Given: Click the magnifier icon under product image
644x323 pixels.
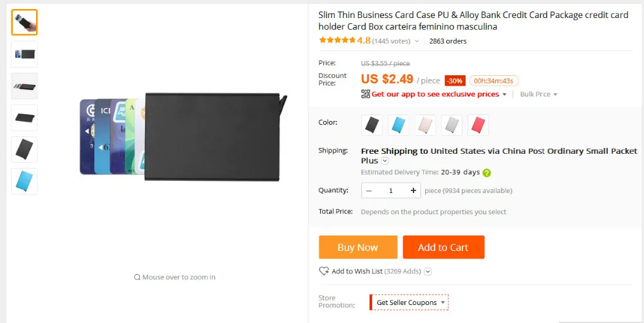Looking at the screenshot, I should tap(137, 277).
